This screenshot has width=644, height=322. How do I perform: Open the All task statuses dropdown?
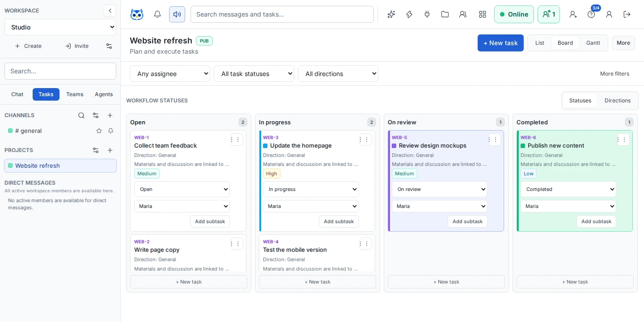click(254, 74)
